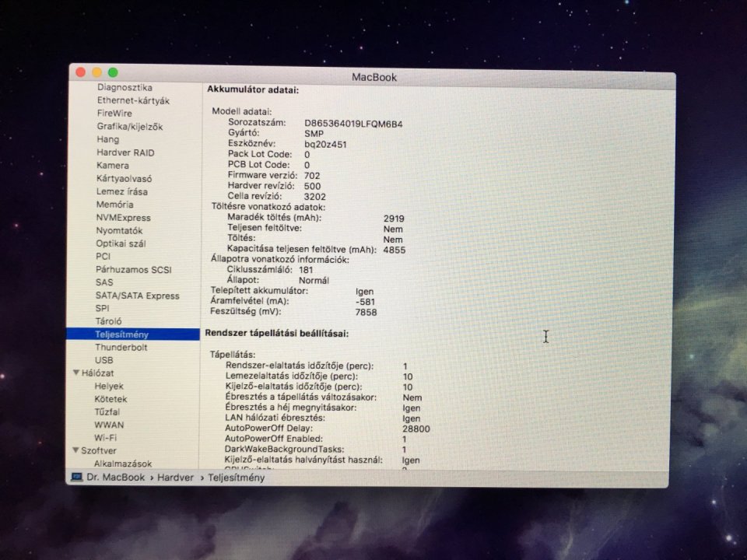Select Diagnosztika in the sidebar

point(124,87)
